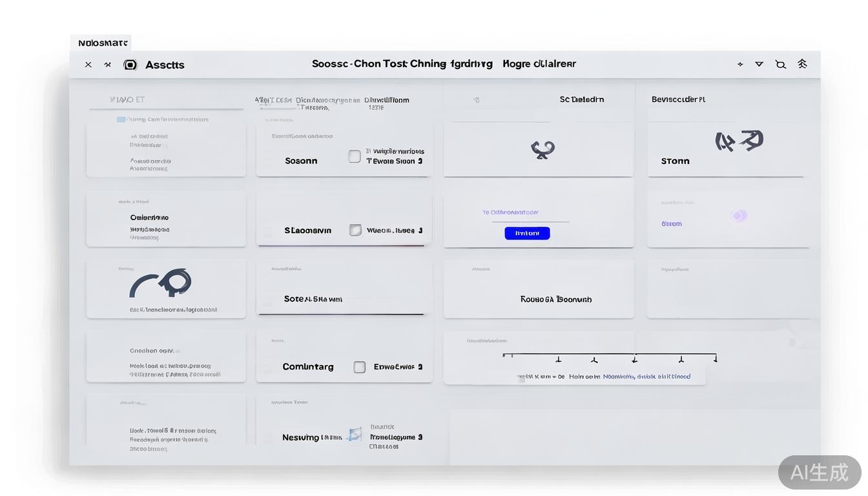
Task: Click the knot logo icon under Sc Deledrn
Action: (542, 150)
